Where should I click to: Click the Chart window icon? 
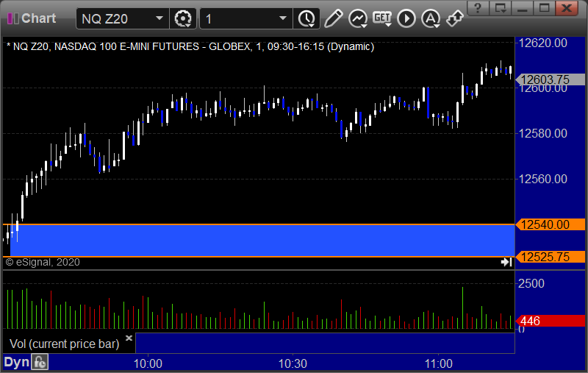tap(13, 18)
